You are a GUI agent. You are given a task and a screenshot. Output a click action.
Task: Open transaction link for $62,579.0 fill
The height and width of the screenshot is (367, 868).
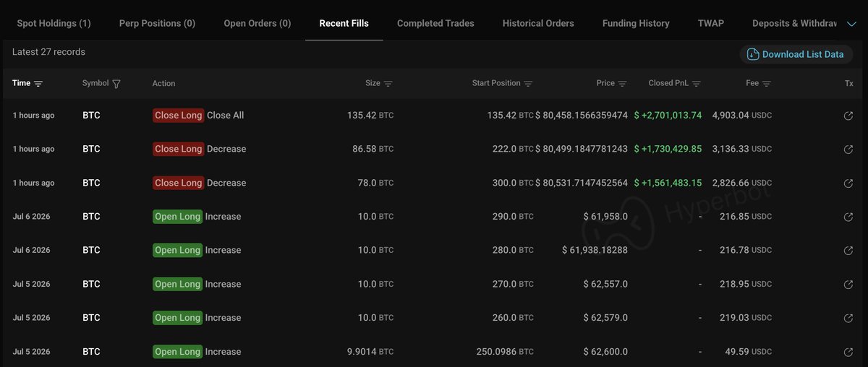click(848, 318)
